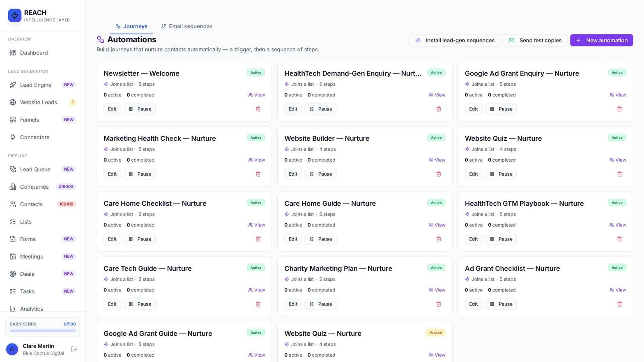The image size is (644, 362).
Task: Open Website Leads in the sidebar
Action: (x=43, y=102)
